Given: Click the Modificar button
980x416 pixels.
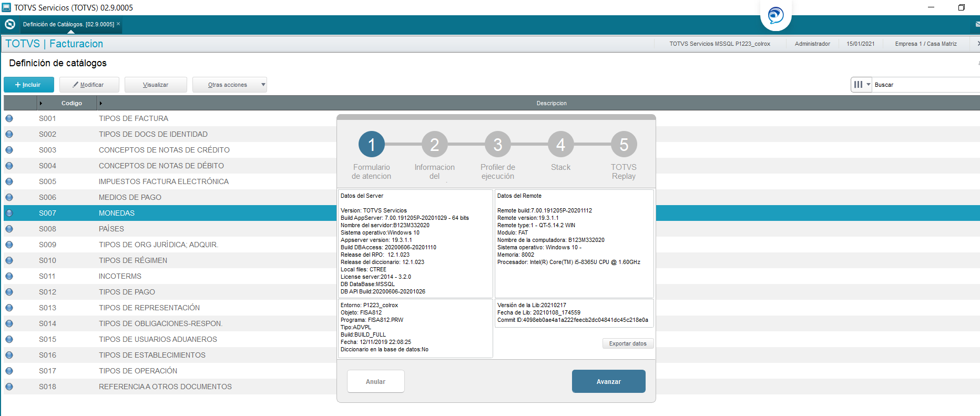Looking at the screenshot, I should [89, 85].
